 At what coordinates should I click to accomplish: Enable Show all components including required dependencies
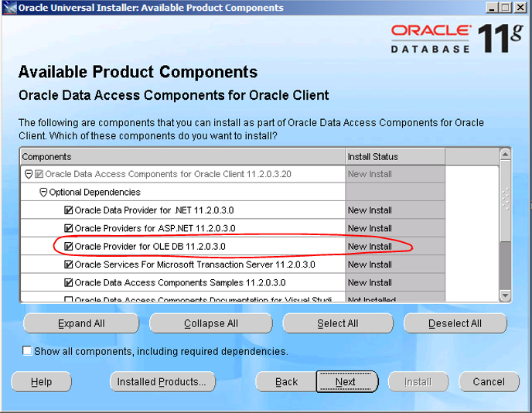pyautogui.click(x=28, y=351)
